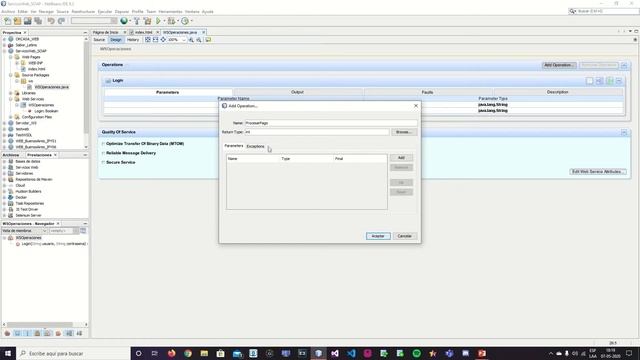Open the Archivo menu
The height and width of the screenshot is (360, 640).
coord(8,11)
